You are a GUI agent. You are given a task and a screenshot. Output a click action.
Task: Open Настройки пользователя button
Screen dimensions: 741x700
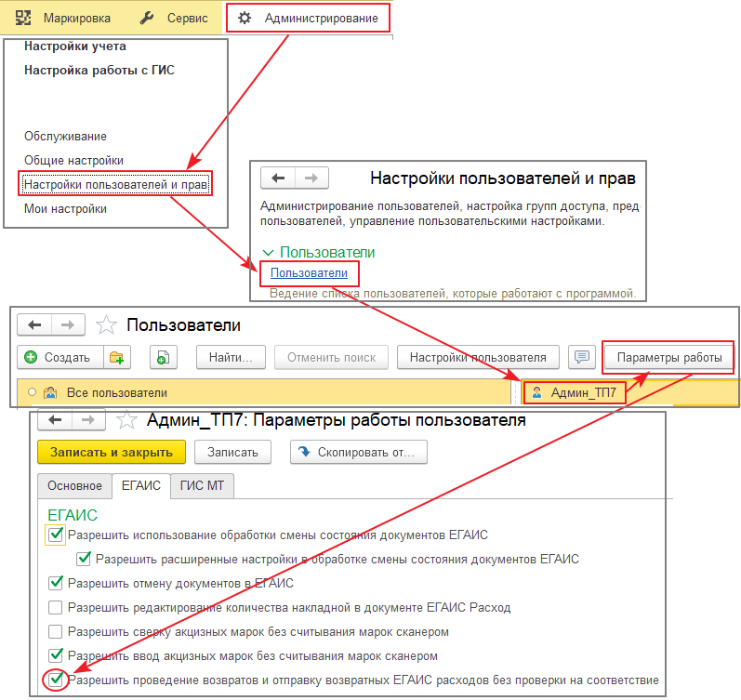click(x=478, y=357)
